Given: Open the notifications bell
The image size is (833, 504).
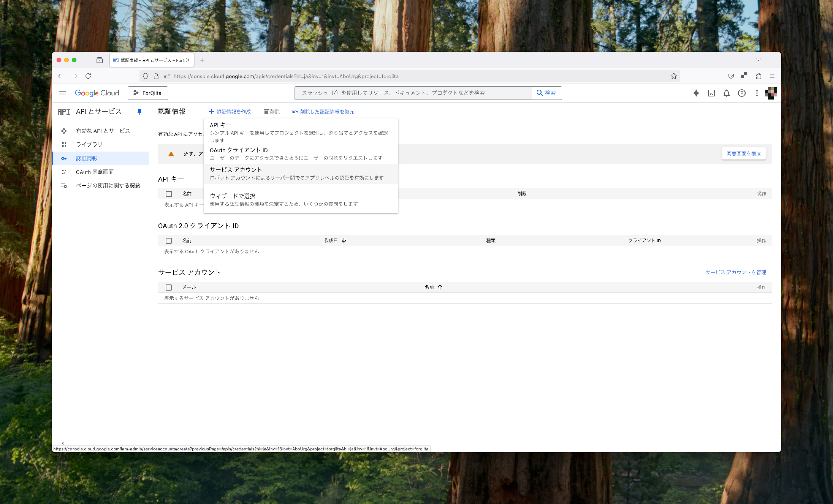Looking at the screenshot, I should click(726, 93).
